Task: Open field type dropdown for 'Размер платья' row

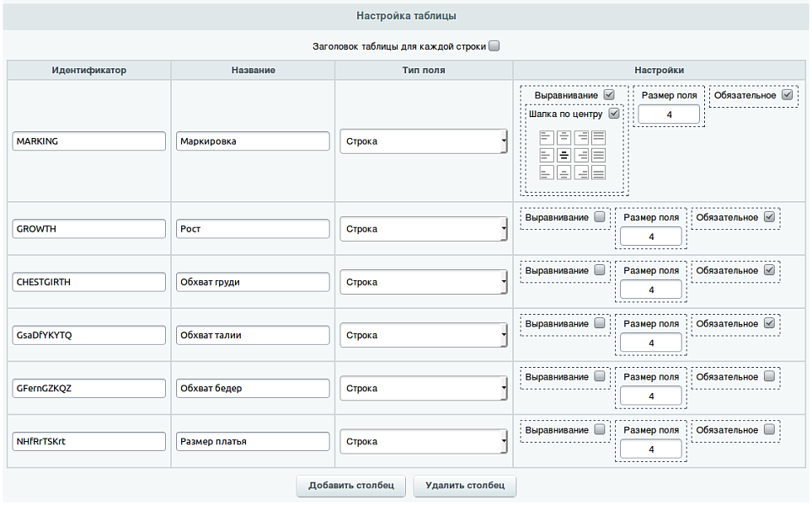Action: tap(423, 441)
